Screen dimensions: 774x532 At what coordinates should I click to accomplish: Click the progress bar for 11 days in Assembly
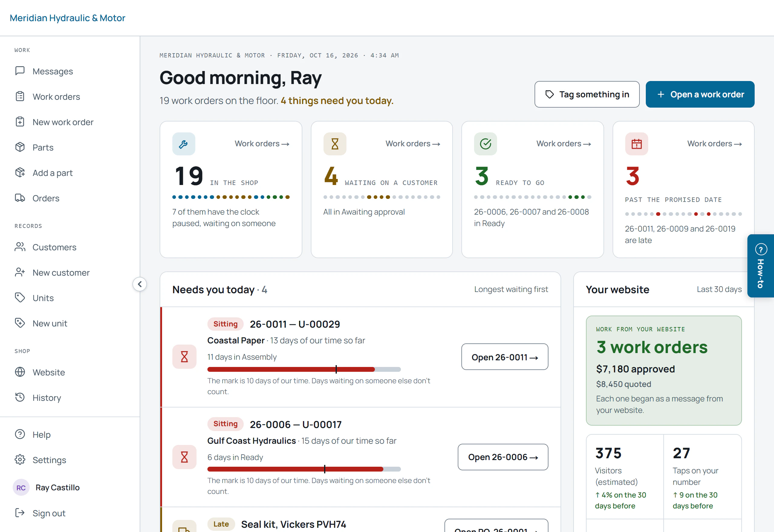point(304,369)
